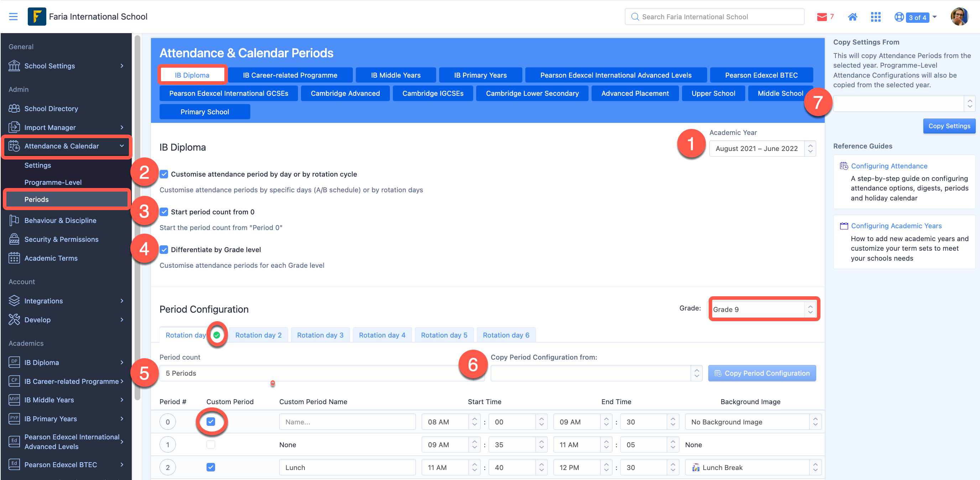Click the Security & Permissions lock icon
Screen dimensions: 980x480
point(14,239)
